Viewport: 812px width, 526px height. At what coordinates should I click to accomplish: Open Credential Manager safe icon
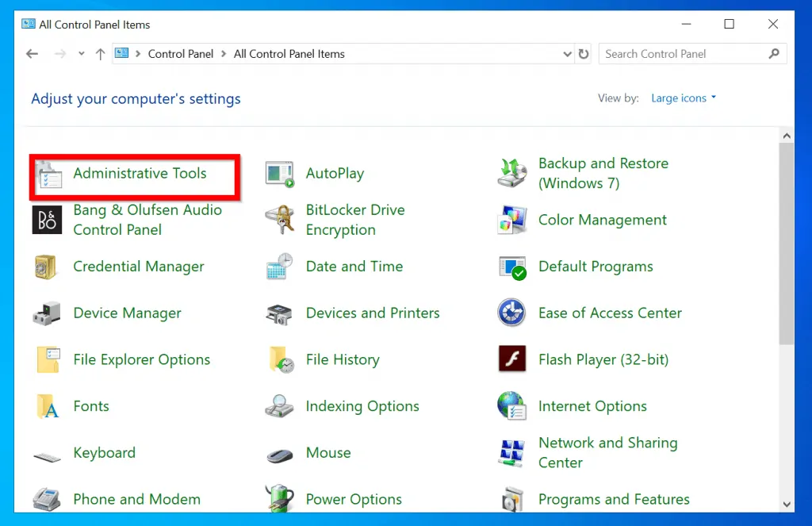46,267
